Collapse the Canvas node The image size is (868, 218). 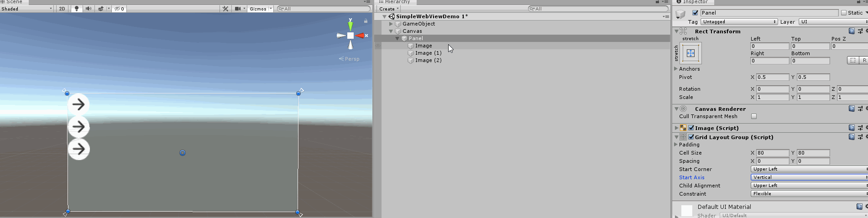tap(391, 31)
